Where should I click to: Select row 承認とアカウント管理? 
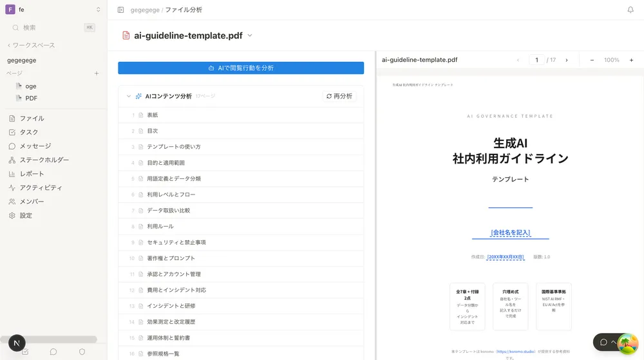tap(241, 274)
